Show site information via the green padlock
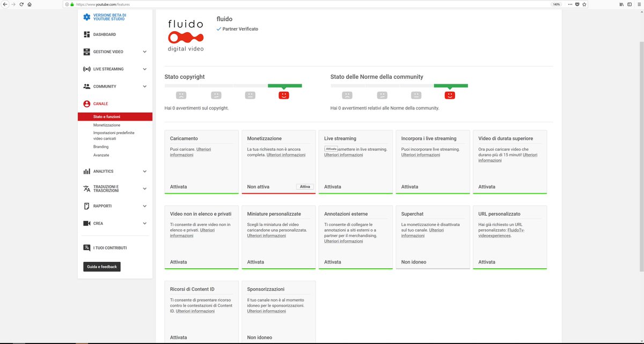The image size is (644, 344). pyautogui.click(x=72, y=4)
